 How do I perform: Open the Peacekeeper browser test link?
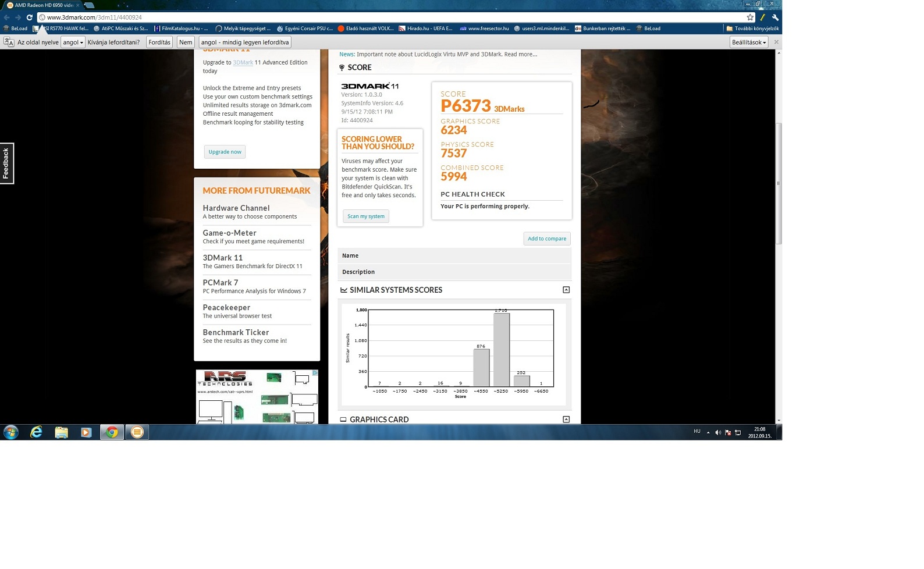coord(226,308)
